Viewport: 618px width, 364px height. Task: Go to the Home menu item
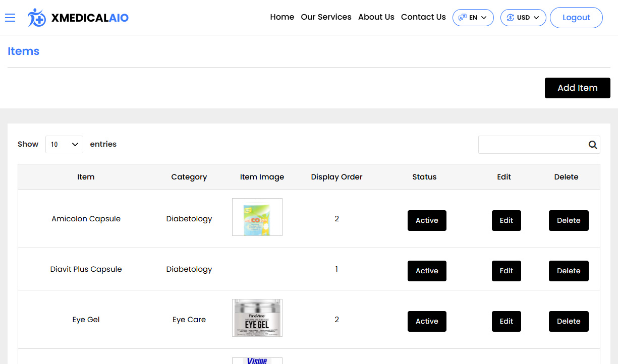point(282,17)
